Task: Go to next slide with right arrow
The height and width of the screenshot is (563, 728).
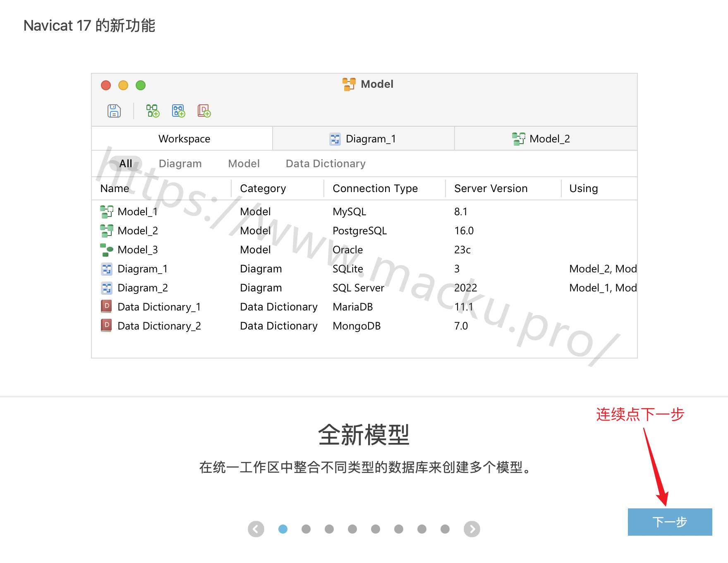Action: tap(472, 529)
